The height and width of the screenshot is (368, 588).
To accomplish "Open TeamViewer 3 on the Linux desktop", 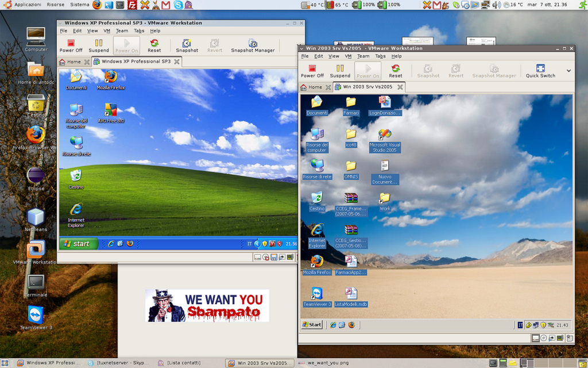I will coord(36,318).
